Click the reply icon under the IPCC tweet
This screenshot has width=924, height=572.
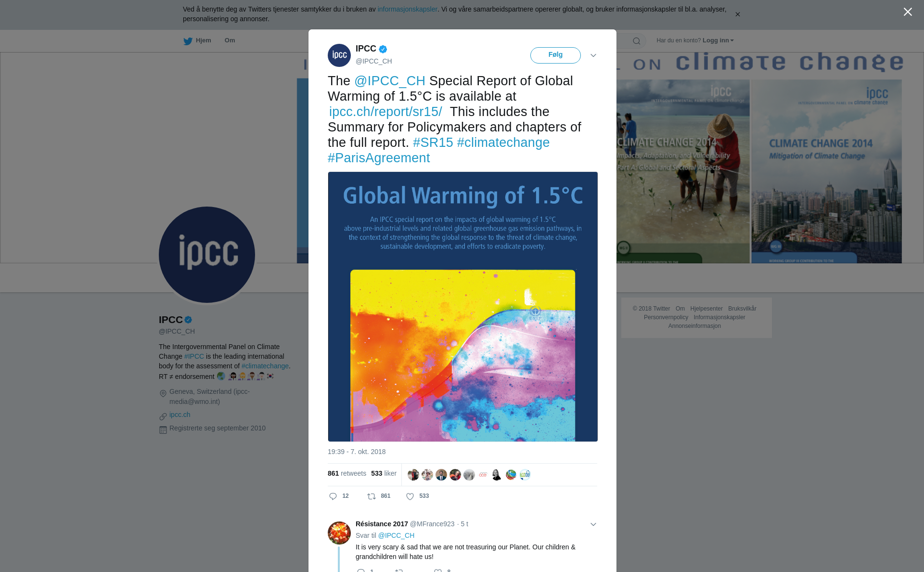[x=333, y=496]
